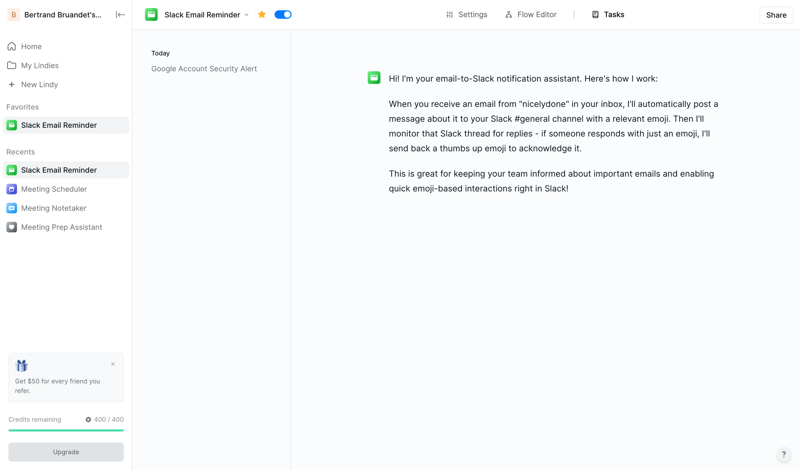This screenshot has width=800, height=470.
Task: Click the Credits remaining label
Action: coord(35,419)
